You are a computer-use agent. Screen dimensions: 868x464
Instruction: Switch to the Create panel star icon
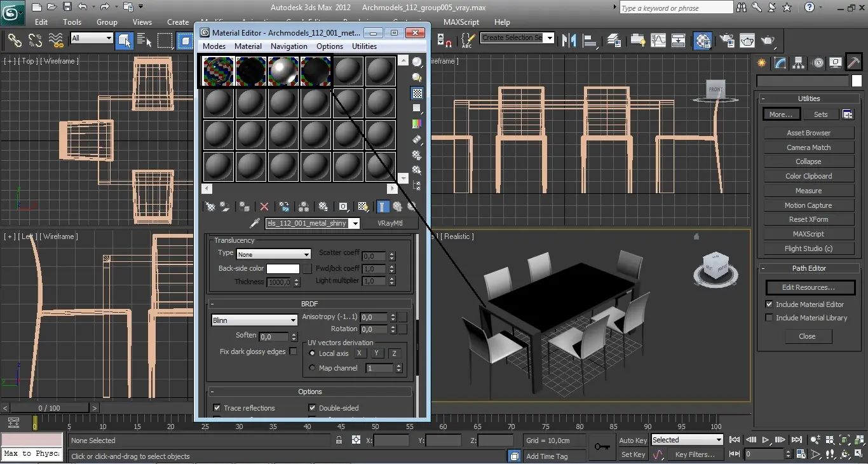(762, 62)
